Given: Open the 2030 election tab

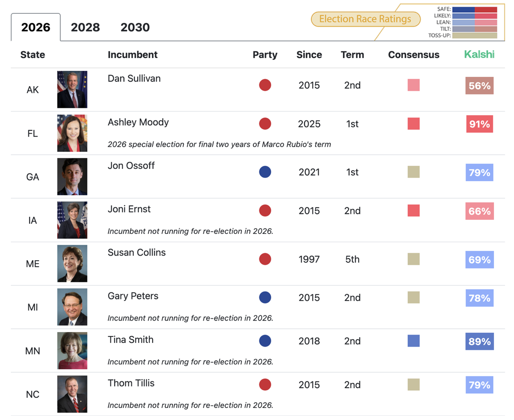Looking at the screenshot, I should tap(135, 27).
